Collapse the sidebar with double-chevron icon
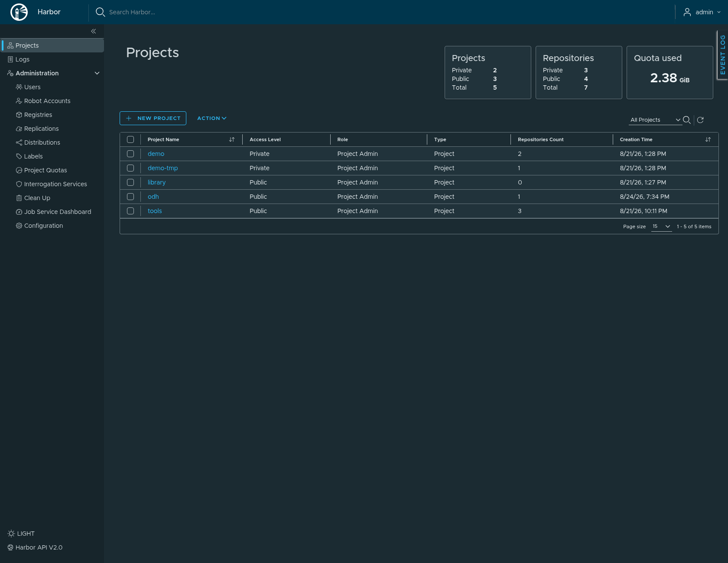This screenshot has height=563, width=728. [x=94, y=31]
